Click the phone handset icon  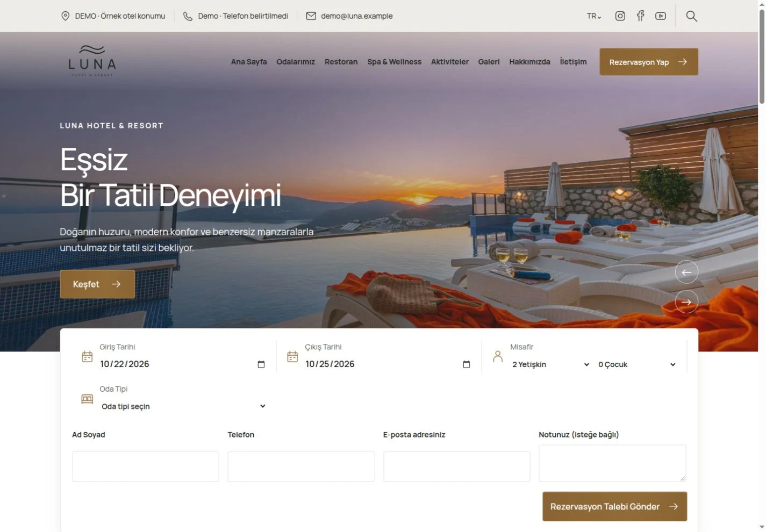point(188,16)
